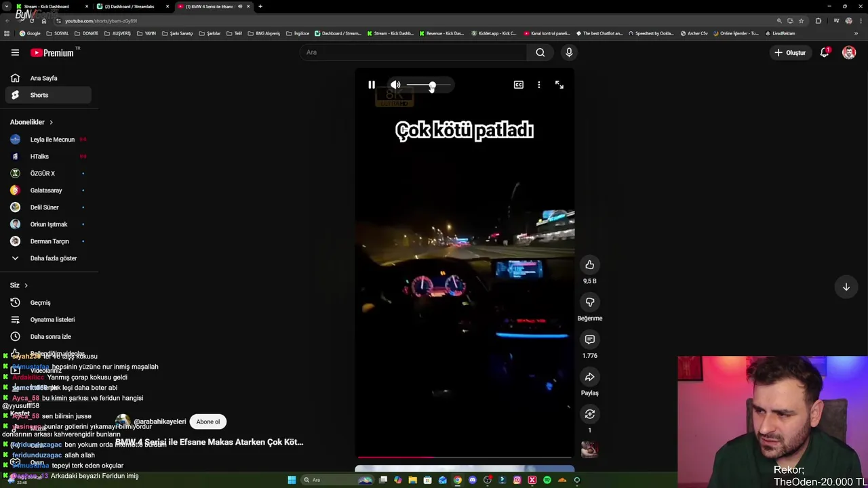Expand the Siz section chevron
This screenshot has height=488, width=868.
pos(26,285)
